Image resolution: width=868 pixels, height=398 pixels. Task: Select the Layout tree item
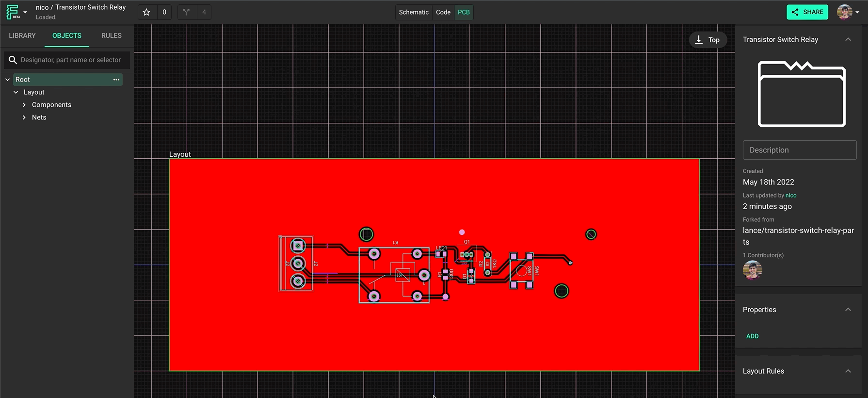34,92
